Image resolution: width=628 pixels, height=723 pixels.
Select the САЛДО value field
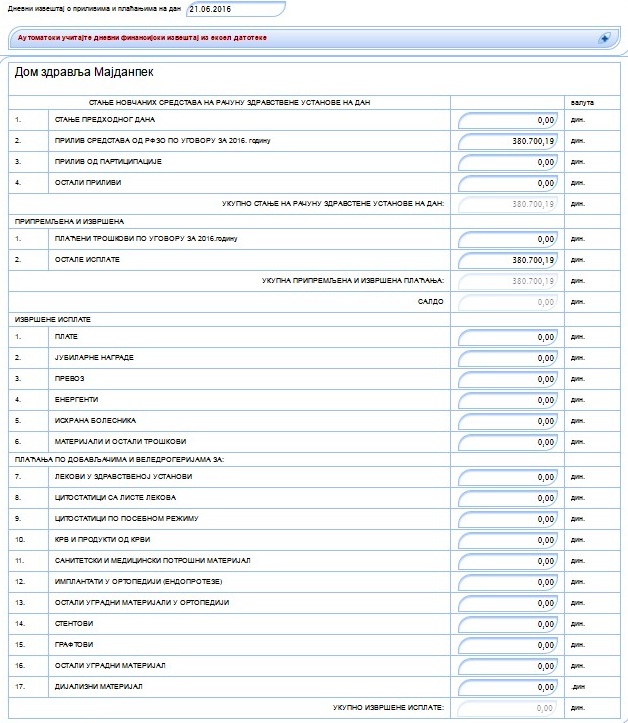[508, 302]
